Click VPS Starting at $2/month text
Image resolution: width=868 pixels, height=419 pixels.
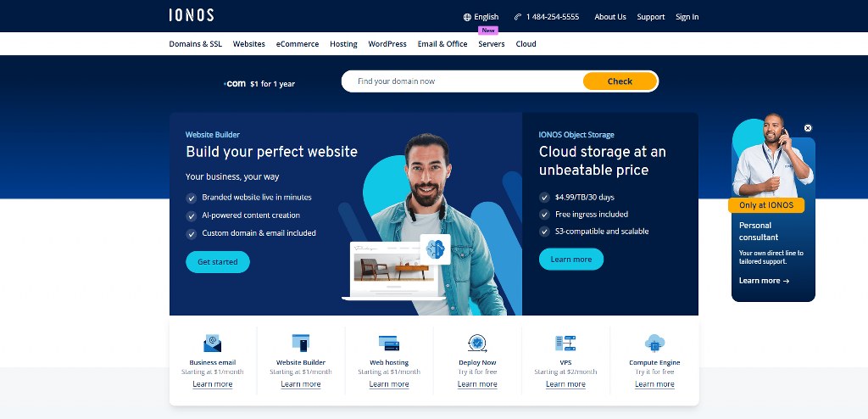click(565, 372)
